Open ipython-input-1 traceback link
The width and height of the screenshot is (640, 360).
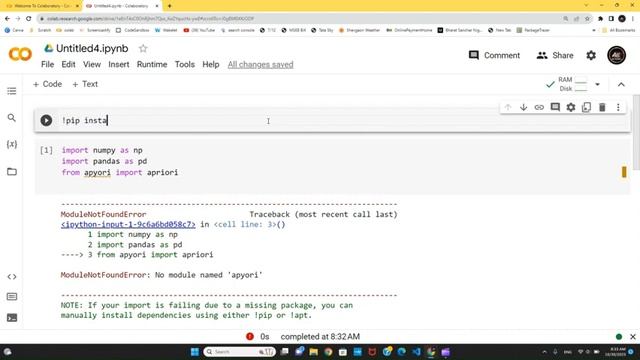click(x=128, y=224)
